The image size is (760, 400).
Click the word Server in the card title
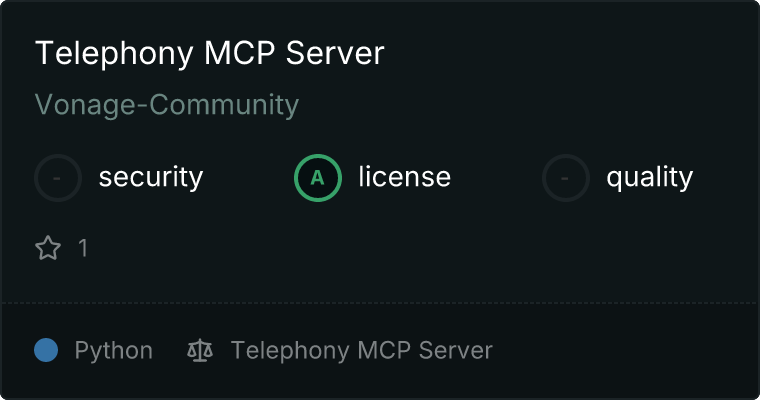tap(335, 53)
